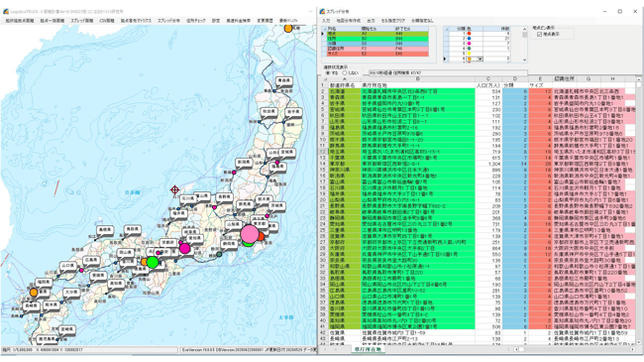Click the 福井県 label pin on the map
The height and width of the screenshot is (362, 644).
coord(179,214)
